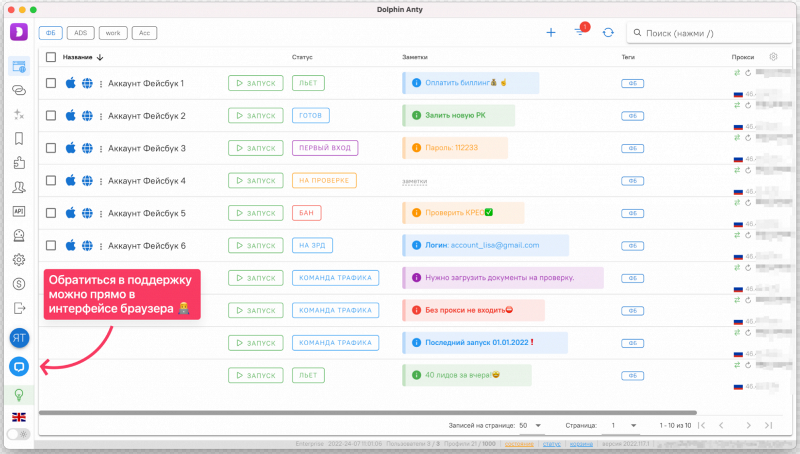Create a new profile with the plus icon
Image resolution: width=800 pixels, height=454 pixels.
click(551, 33)
